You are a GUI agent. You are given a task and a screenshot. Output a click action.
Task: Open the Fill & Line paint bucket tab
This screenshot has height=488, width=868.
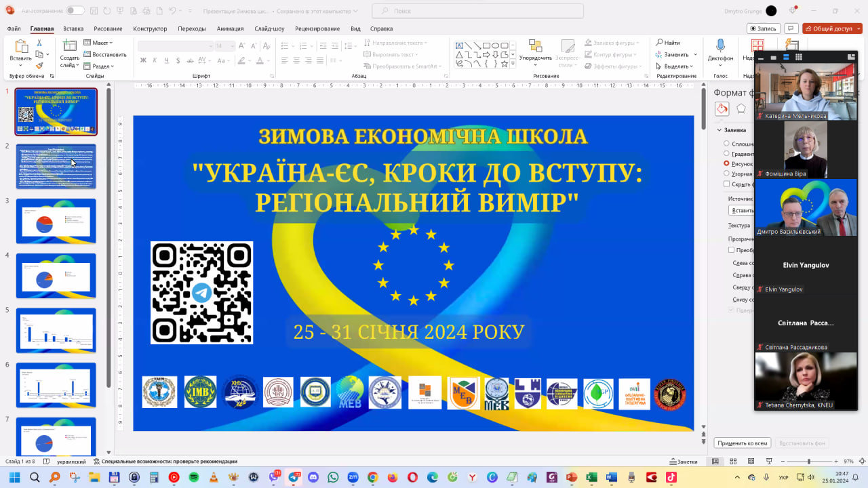tap(722, 108)
